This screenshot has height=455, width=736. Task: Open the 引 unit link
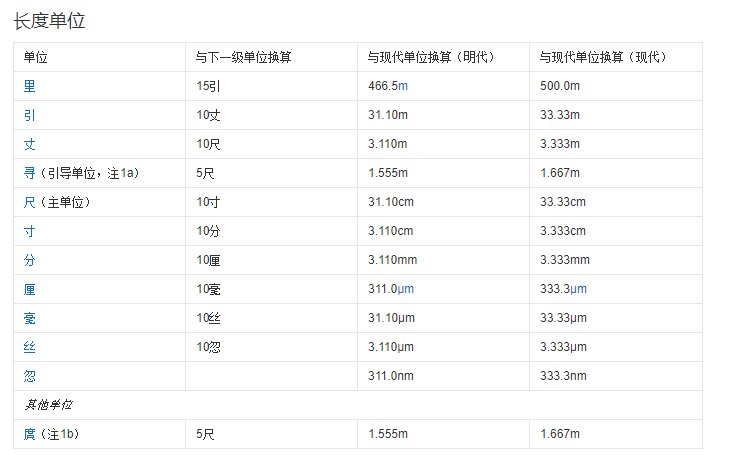(x=30, y=115)
